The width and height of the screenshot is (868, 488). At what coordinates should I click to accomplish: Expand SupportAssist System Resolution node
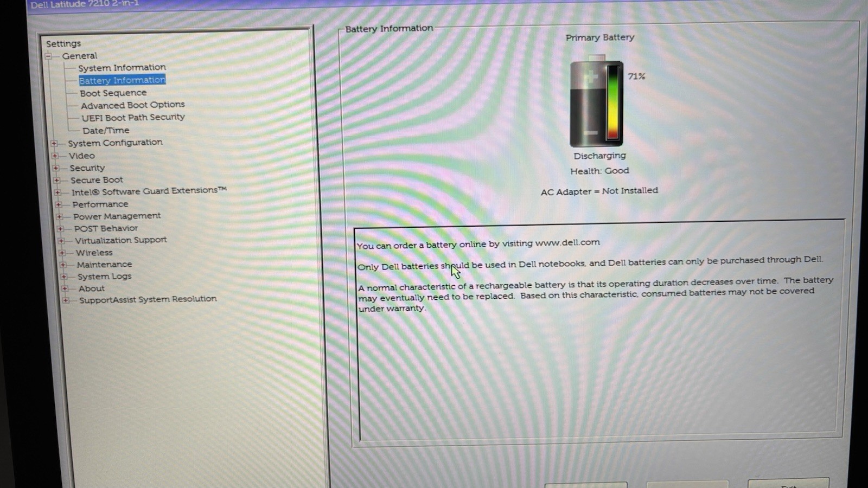66,300
